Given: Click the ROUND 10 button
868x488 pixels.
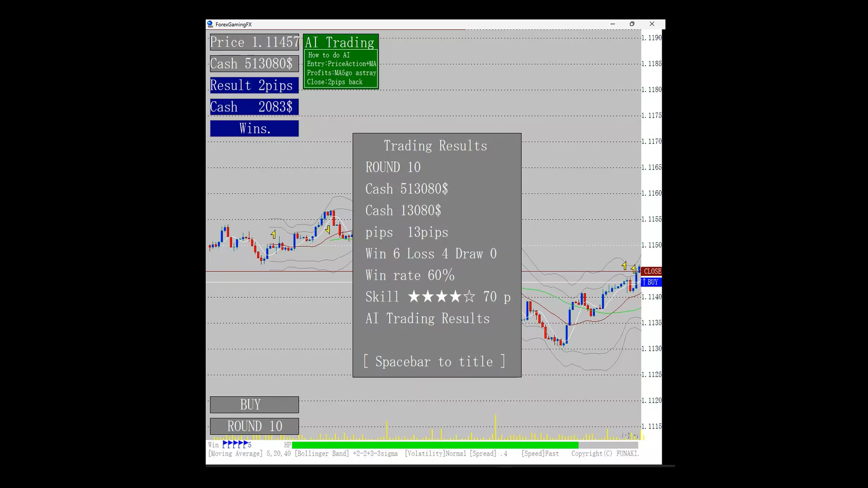Looking at the screenshot, I should point(254,426).
